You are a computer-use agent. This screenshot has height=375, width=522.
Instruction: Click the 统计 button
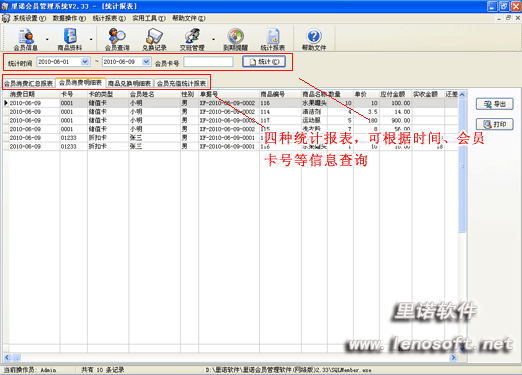pos(264,62)
